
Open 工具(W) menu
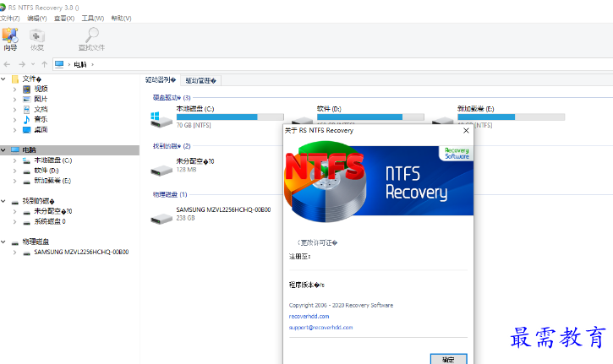[x=93, y=19]
